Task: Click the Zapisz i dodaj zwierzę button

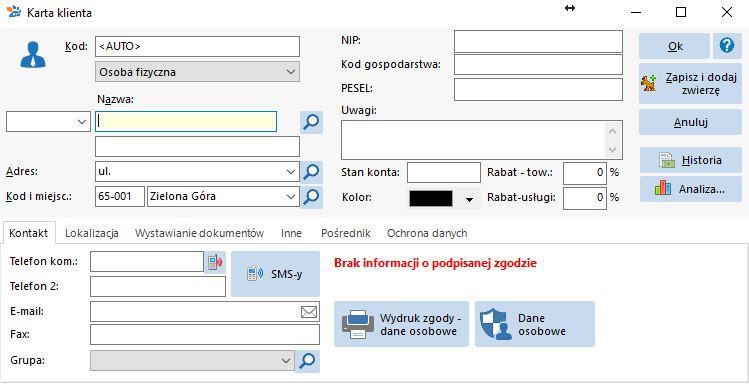Action: pyautogui.click(x=690, y=84)
